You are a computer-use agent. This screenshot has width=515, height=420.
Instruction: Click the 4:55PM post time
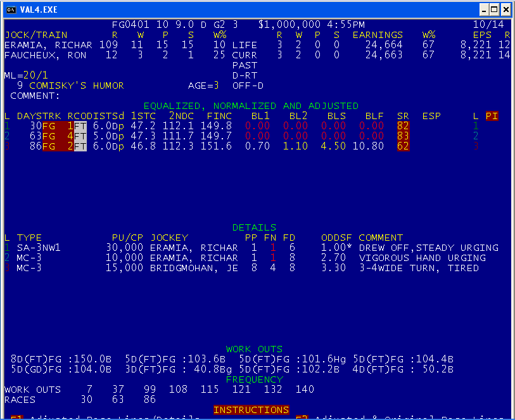(346, 25)
